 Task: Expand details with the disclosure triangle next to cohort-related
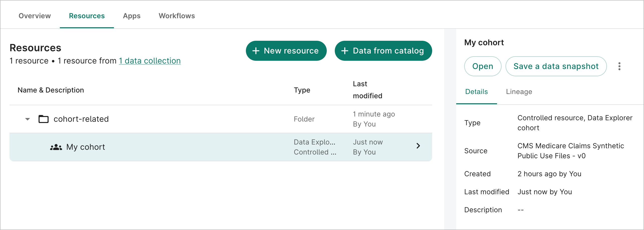pyautogui.click(x=27, y=119)
